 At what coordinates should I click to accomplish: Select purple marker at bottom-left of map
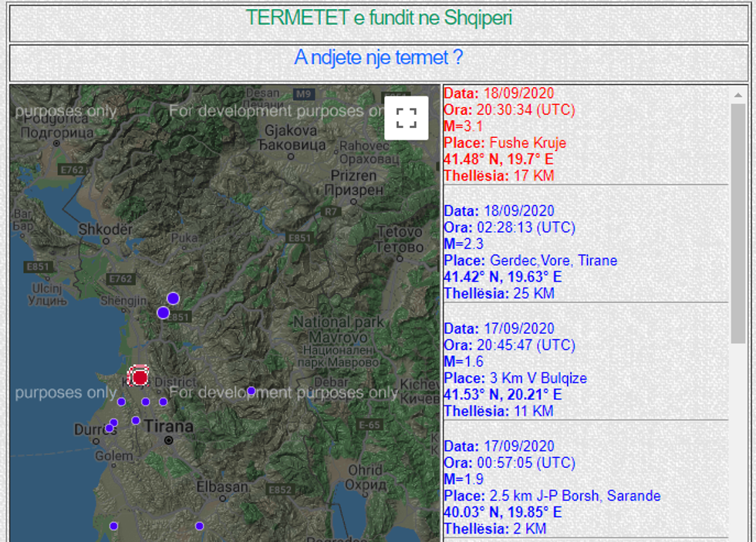(x=113, y=526)
